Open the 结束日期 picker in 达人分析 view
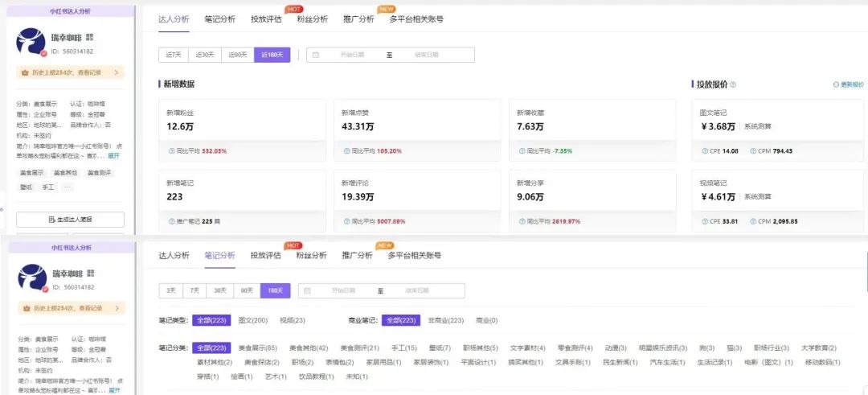This screenshot has height=395, width=868. pos(427,55)
